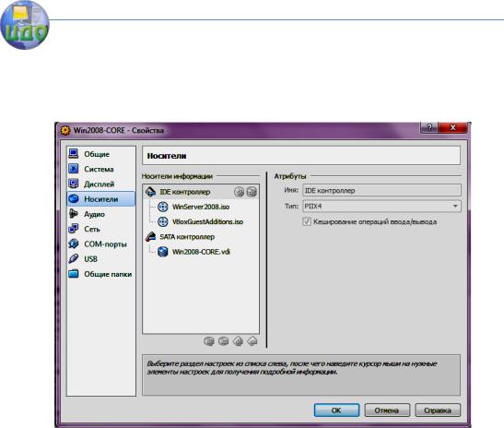Click the COM-порты connector icon

[74, 244]
